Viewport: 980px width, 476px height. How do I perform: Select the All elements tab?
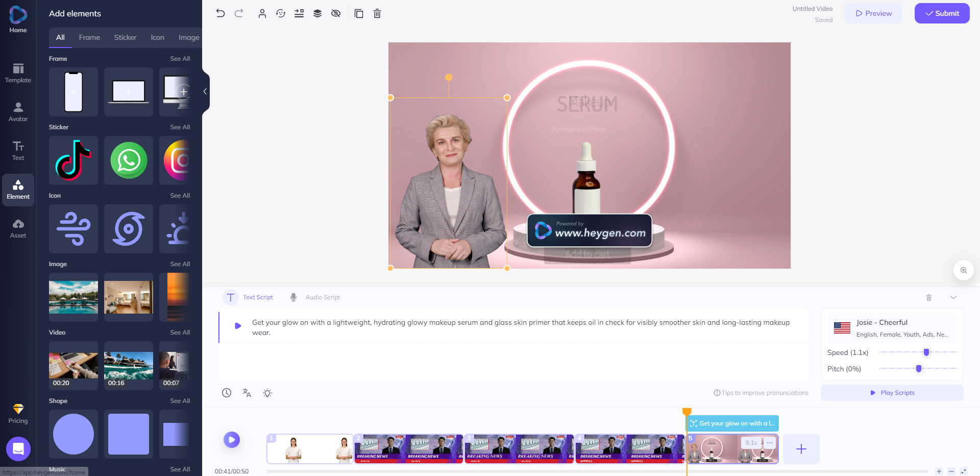[x=60, y=37]
